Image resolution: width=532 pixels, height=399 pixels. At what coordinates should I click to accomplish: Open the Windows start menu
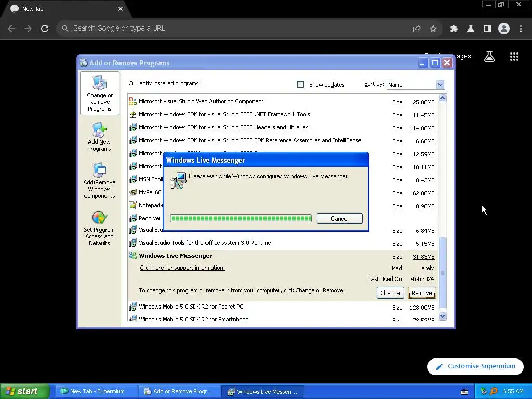(x=24, y=391)
